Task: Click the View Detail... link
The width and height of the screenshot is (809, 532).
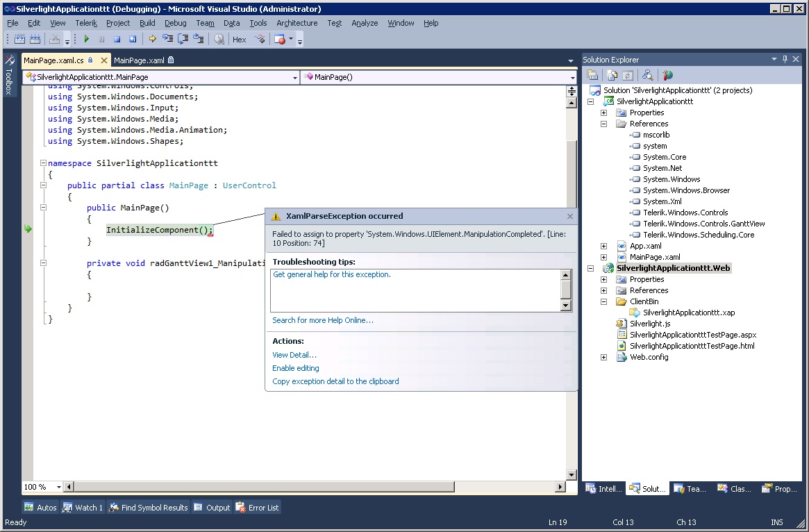Action: 294,355
